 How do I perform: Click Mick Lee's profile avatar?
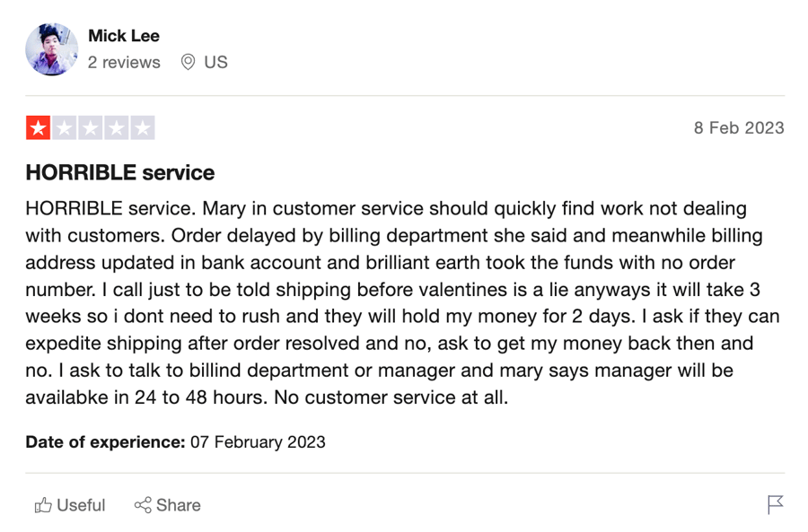pos(51,49)
